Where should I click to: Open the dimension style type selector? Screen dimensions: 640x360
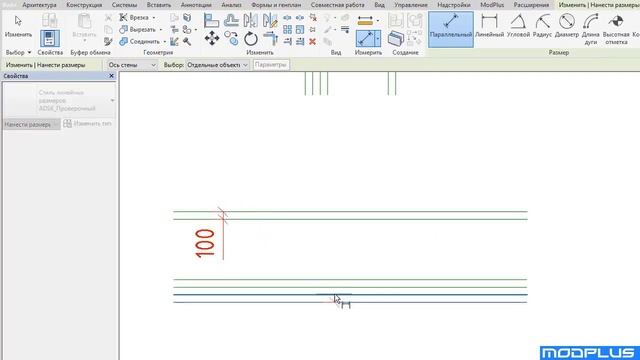[59, 100]
